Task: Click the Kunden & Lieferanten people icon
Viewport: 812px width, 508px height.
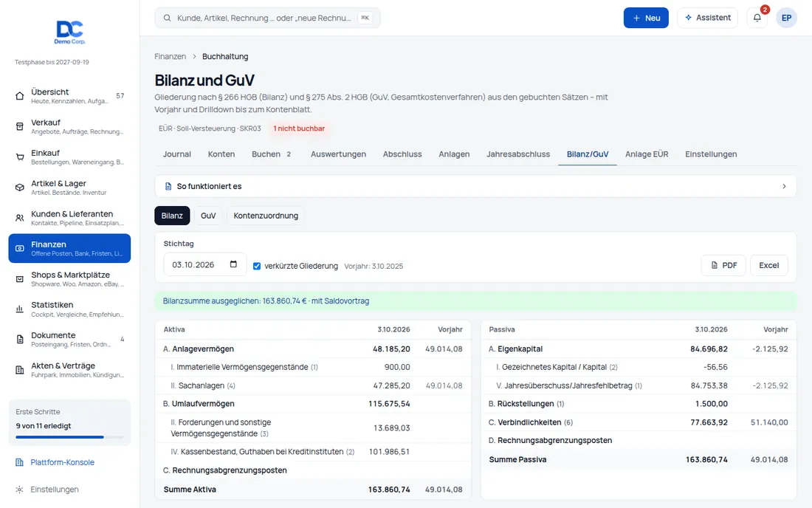Action: pos(20,218)
